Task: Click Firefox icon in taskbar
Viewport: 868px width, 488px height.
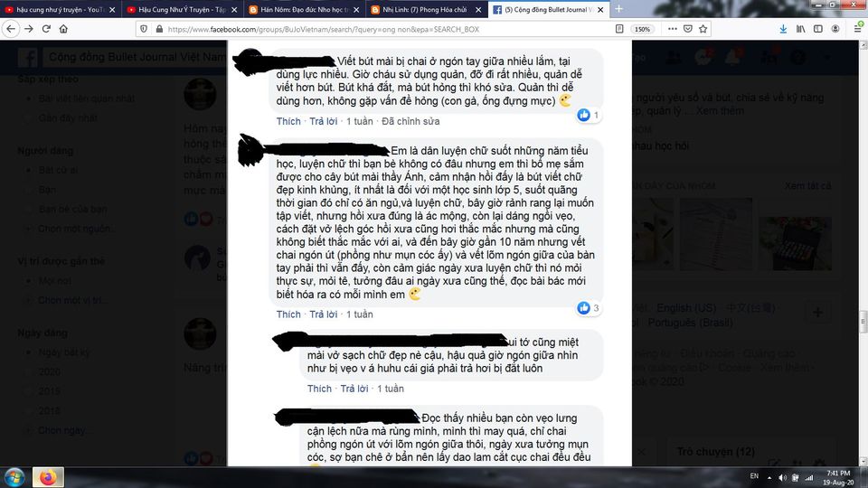Action: coord(48,477)
